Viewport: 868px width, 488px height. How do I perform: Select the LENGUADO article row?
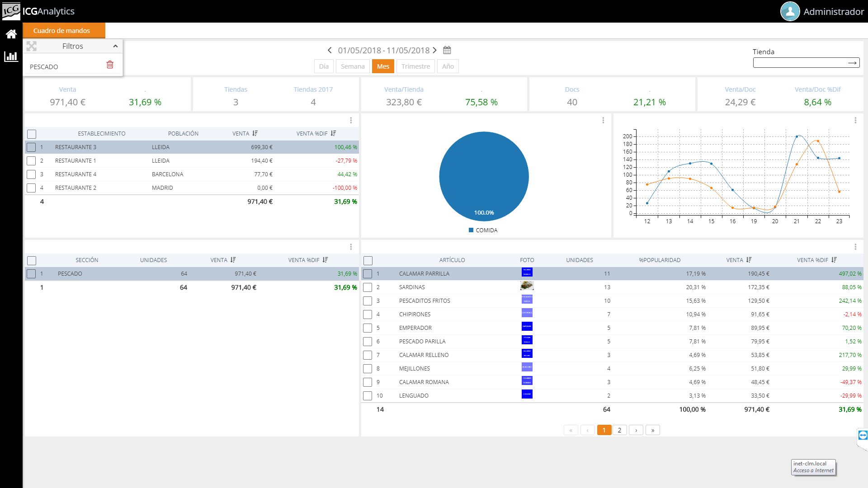coord(612,396)
